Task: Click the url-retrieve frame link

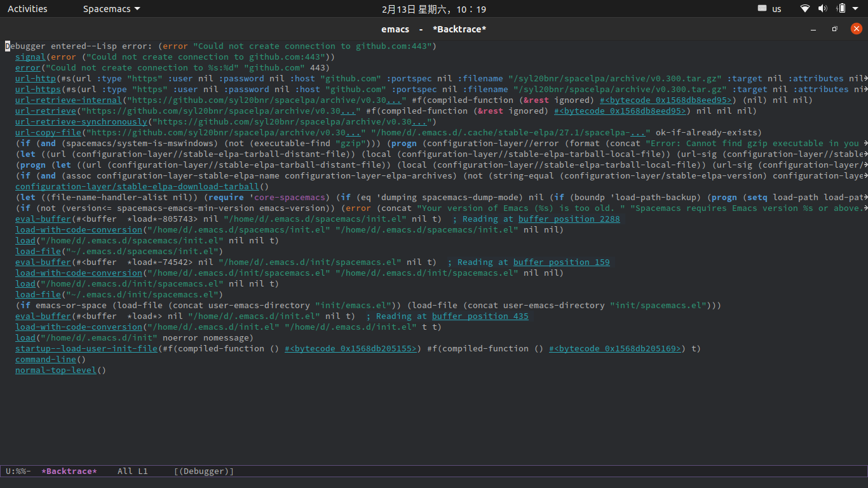Action: 46,111
